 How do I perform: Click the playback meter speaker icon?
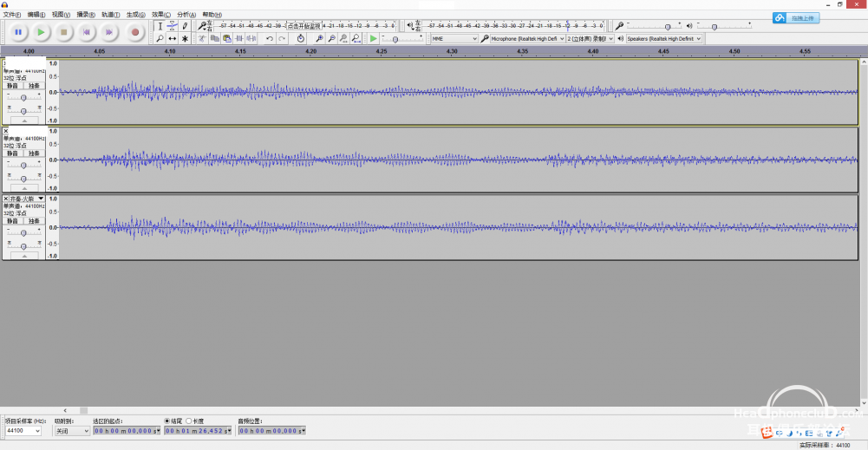coord(410,25)
